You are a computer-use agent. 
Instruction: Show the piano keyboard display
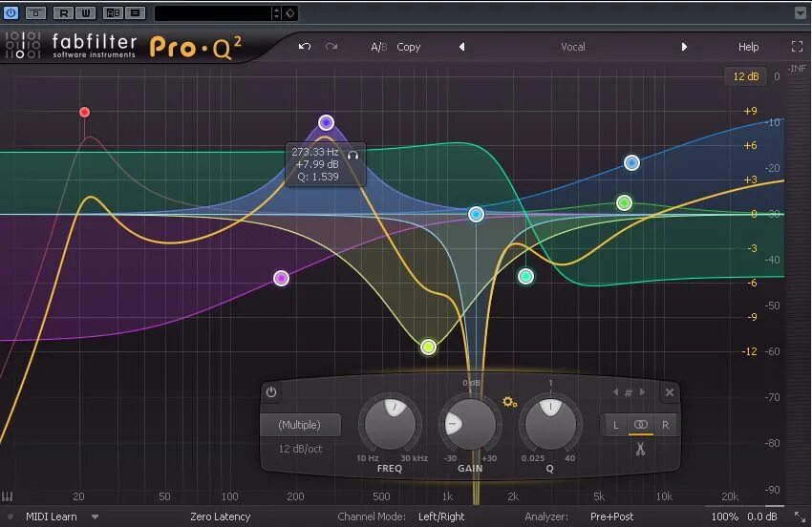pyautogui.click(x=7, y=497)
